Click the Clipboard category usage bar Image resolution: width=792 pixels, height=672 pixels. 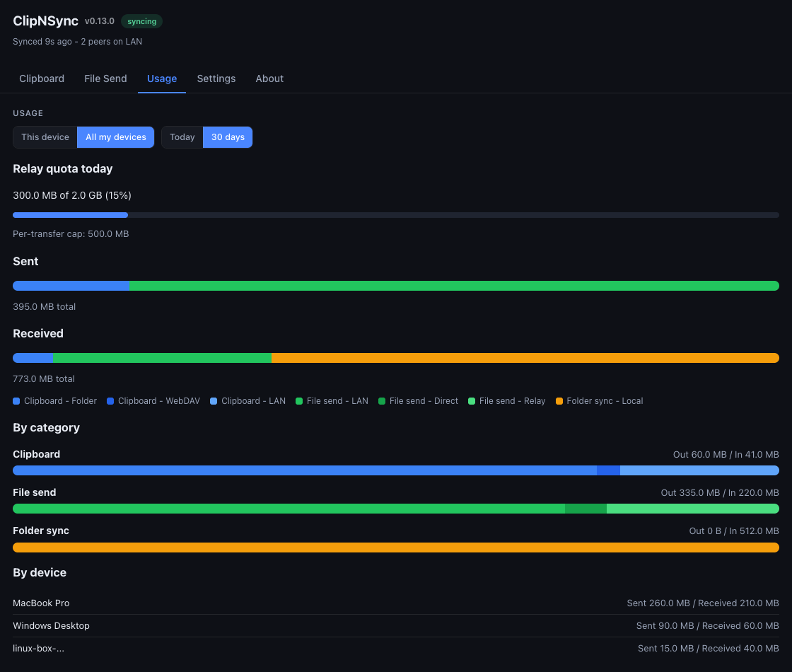395,470
